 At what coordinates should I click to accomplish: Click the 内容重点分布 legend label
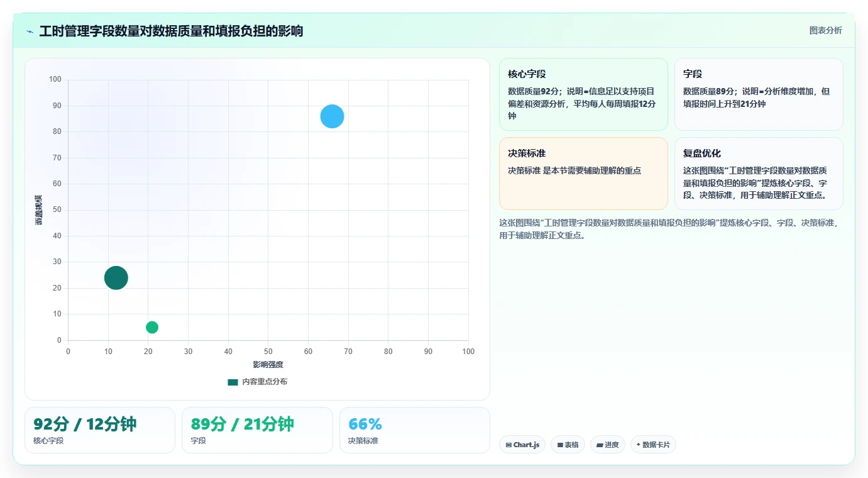point(265,382)
